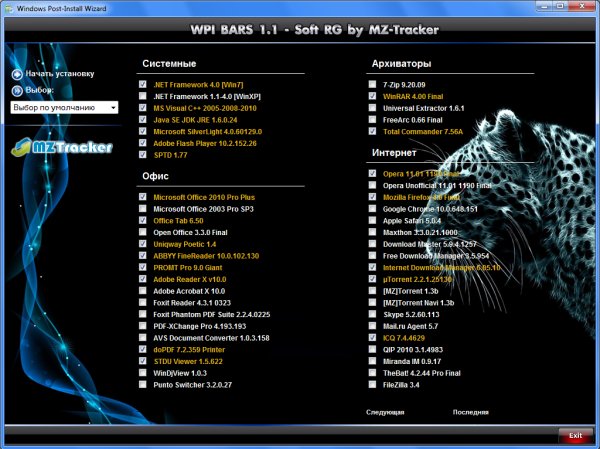This screenshot has height=449, width=600.
Task: Check Skype 5.2.60.113
Action: [372, 314]
